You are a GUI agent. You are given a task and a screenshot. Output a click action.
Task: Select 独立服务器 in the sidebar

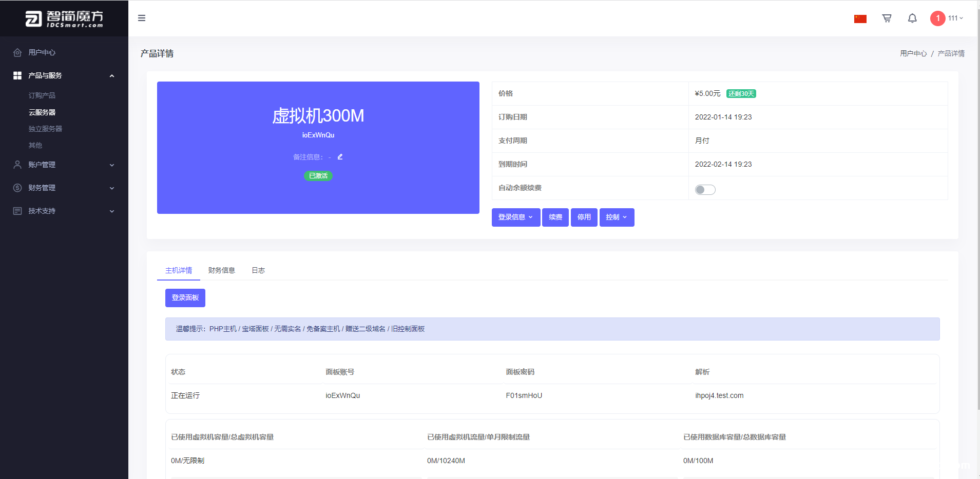coord(45,129)
